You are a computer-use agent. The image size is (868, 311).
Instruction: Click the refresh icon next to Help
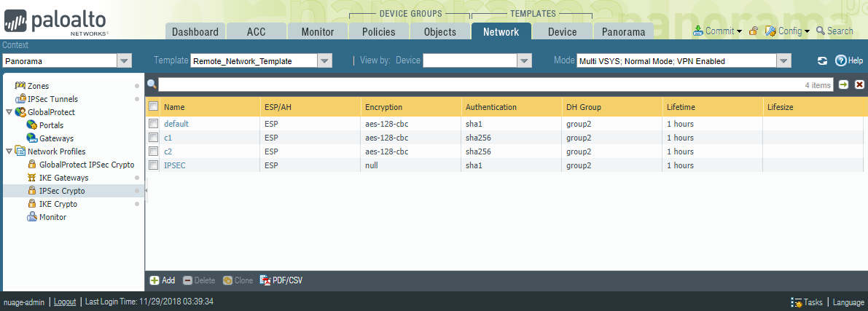click(x=822, y=61)
